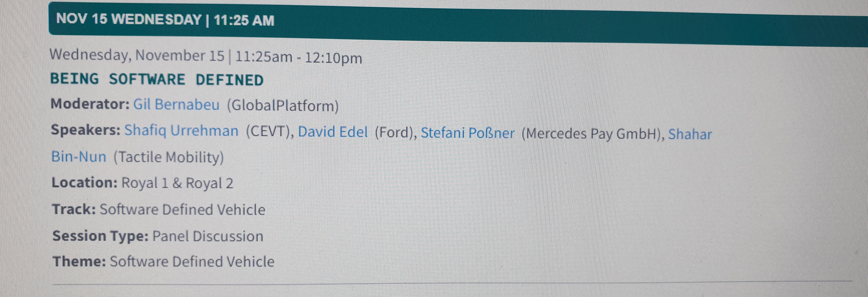The height and width of the screenshot is (297, 868).
Task: Click the 'Shahar' link at line end
Action: (x=690, y=134)
